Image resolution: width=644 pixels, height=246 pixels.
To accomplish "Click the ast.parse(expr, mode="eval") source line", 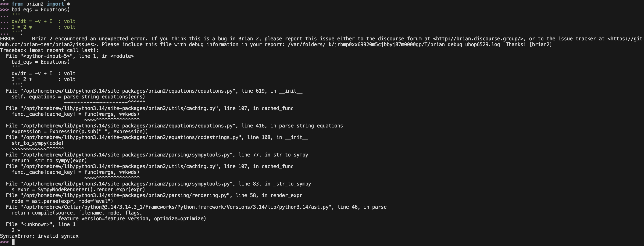I will (x=62, y=201).
